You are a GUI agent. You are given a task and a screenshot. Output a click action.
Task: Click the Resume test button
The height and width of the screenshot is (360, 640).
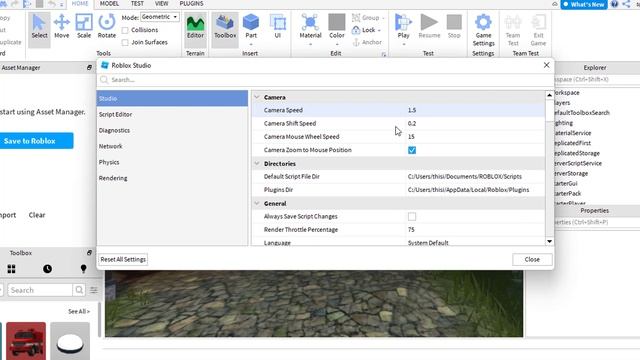[429, 27]
